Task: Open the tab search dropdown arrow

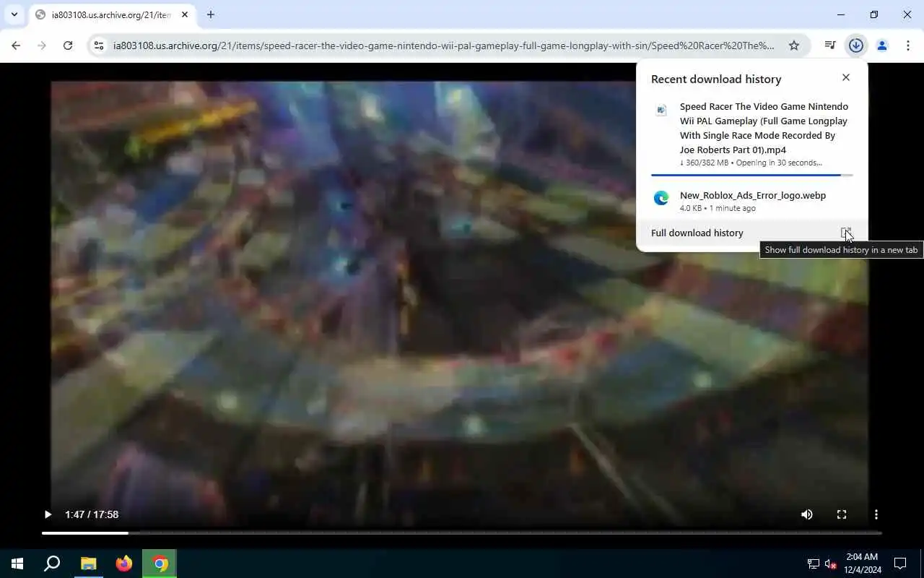Action: pyautogui.click(x=14, y=14)
